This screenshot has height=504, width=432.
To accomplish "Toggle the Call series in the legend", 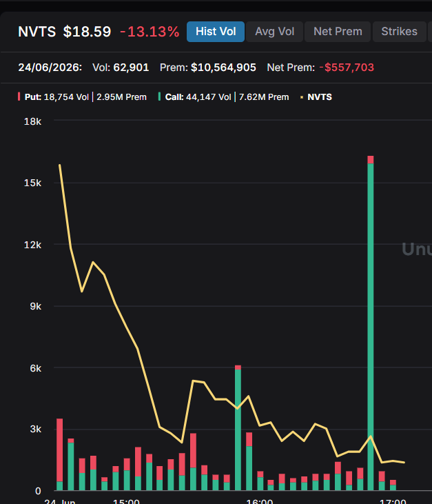I will click(x=223, y=97).
